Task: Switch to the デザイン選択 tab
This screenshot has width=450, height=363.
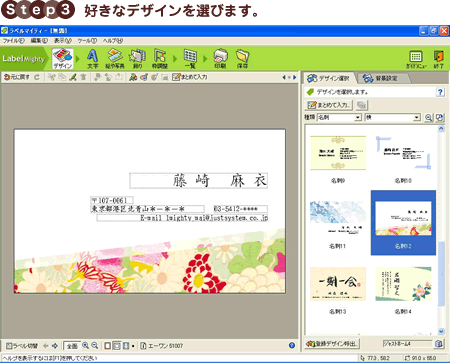Action: coord(329,78)
